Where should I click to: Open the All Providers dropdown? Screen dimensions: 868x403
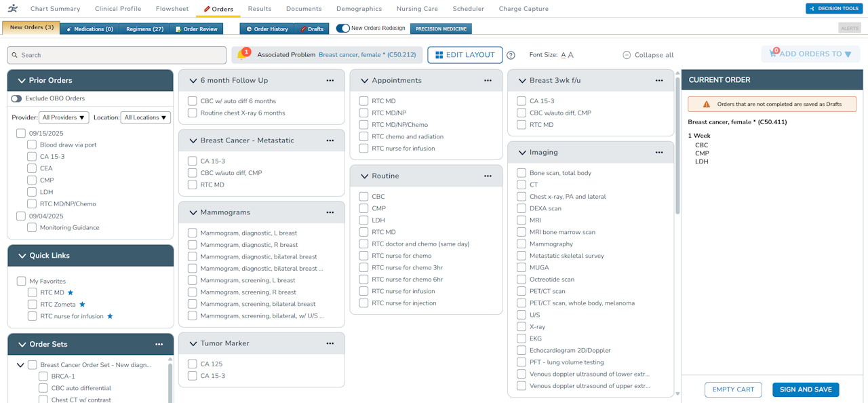(x=64, y=117)
